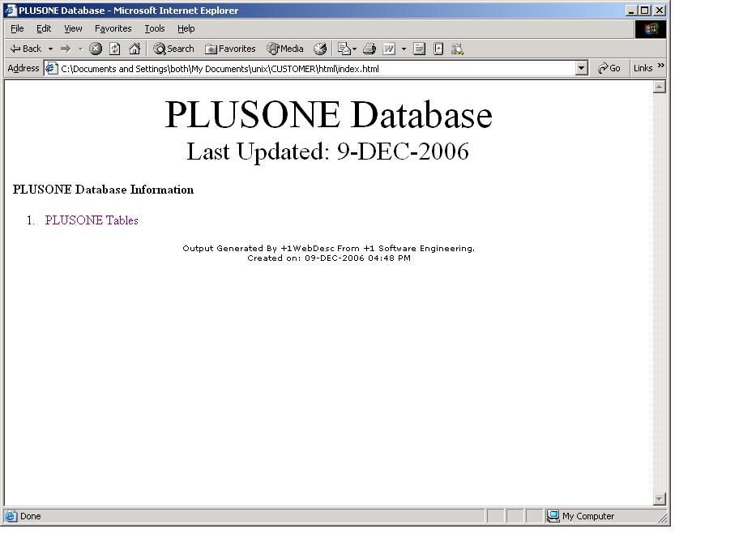Click the page icon in address bar
Image resolution: width=756 pixels, height=559 pixels.
[x=51, y=68]
